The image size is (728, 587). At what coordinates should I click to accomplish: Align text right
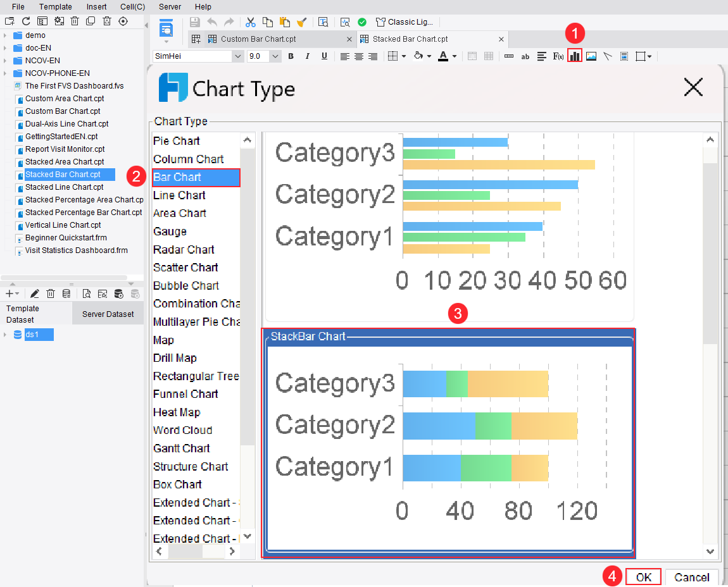pos(373,56)
